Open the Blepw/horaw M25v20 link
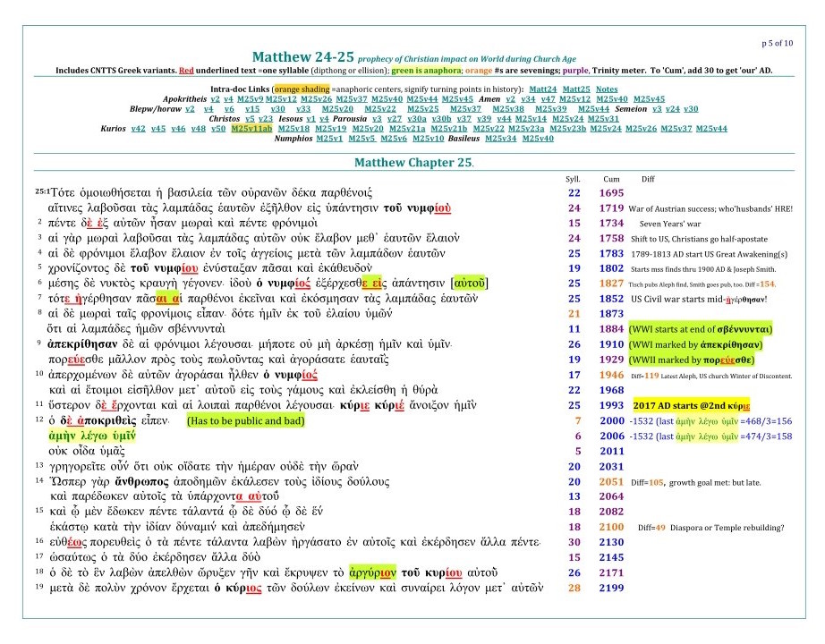This screenshot has height=644, width=825. [x=338, y=109]
